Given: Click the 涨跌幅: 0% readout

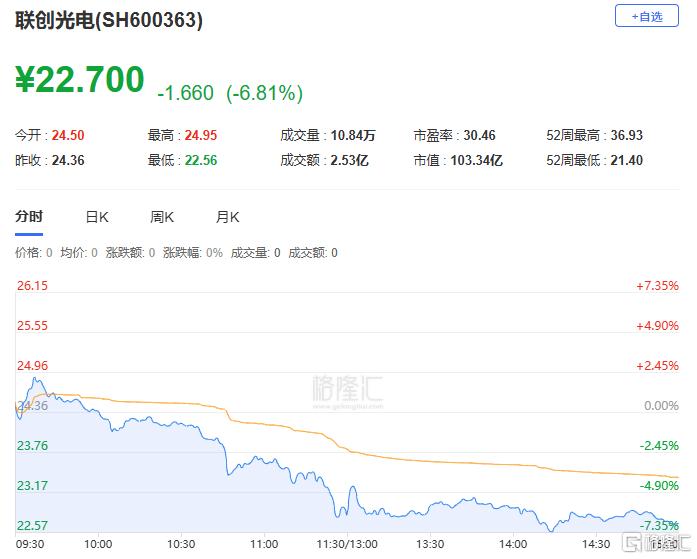Looking at the screenshot, I should 193,252.
